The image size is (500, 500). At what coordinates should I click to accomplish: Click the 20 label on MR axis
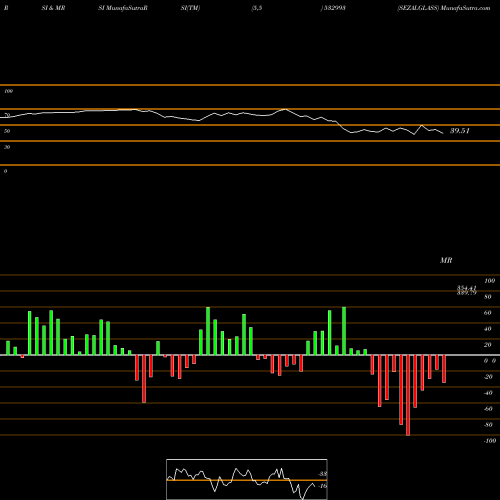[487, 345]
